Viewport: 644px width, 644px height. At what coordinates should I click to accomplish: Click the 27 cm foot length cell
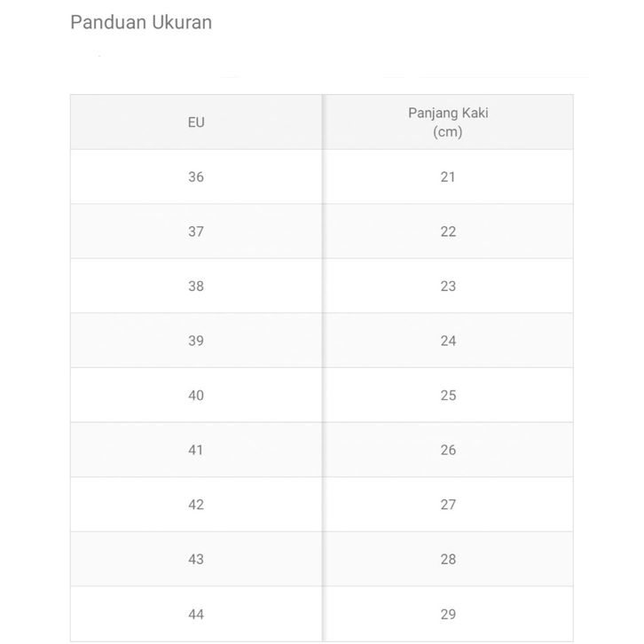click(x=448, y=505)
